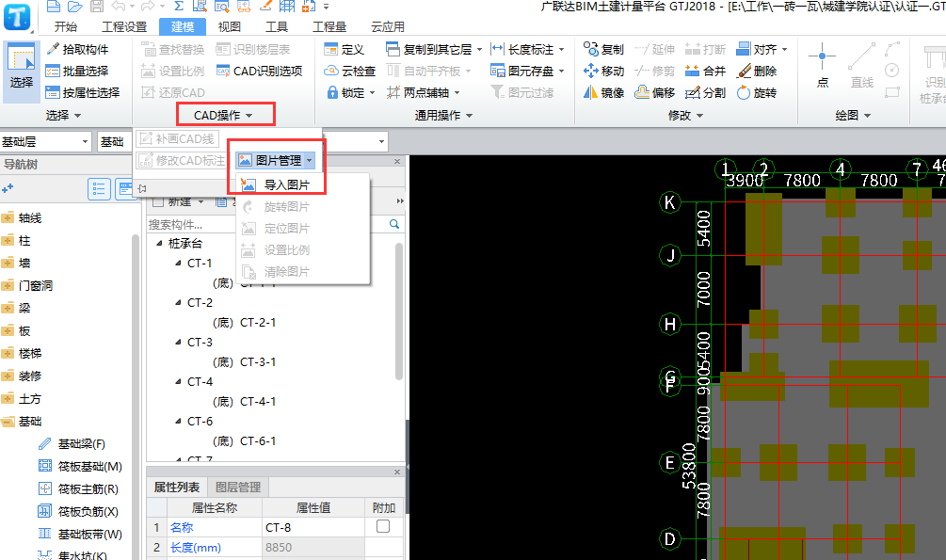Collapse the CT-1 tree node
This screenshot has height=560, width=946.
click(x=178, y=264)
